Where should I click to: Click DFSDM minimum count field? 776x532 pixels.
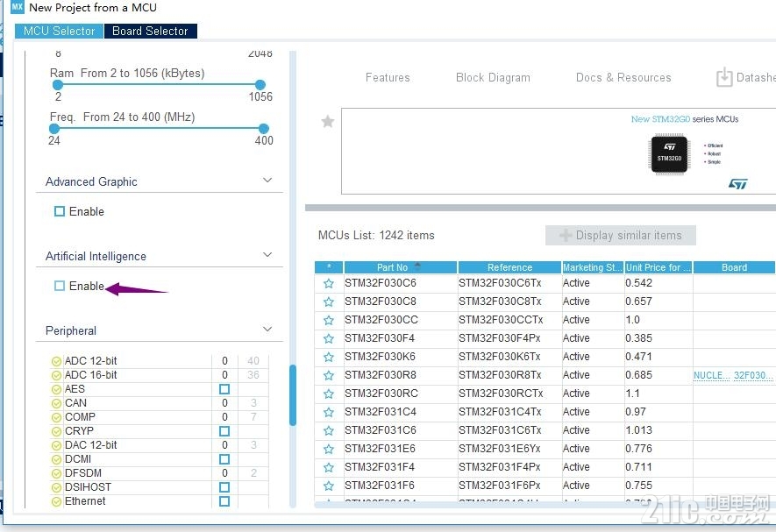tap(224, 473)
